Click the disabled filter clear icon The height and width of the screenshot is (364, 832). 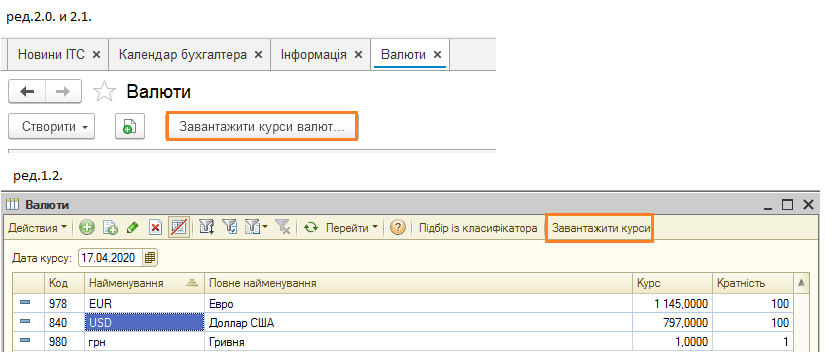point(283,228)
